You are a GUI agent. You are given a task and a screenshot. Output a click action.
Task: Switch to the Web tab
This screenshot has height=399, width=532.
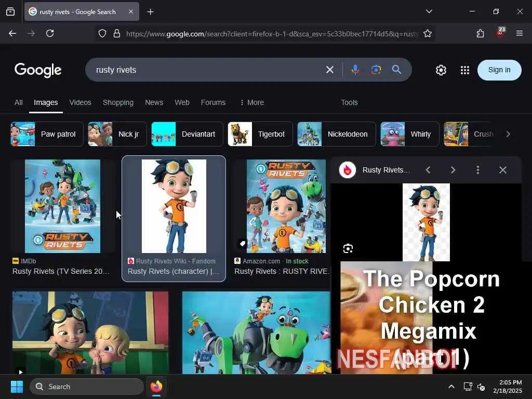tap(182, 102)
